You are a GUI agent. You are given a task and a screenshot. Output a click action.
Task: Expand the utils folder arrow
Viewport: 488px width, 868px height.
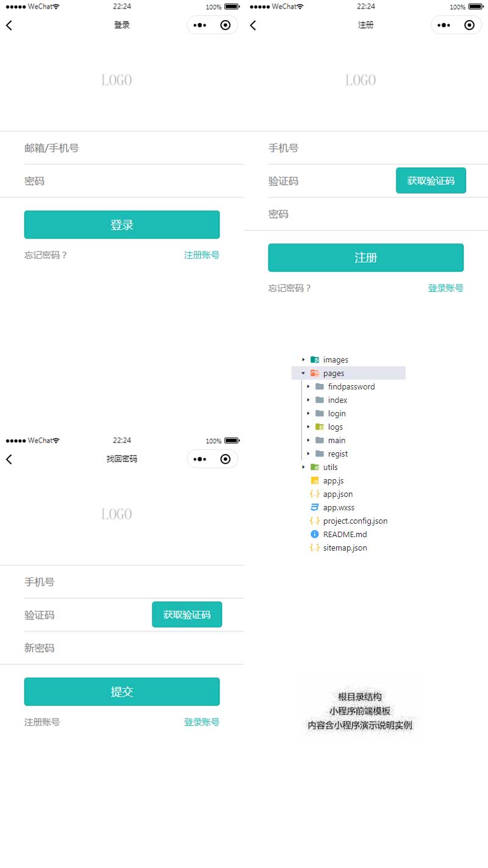(303, 467)
